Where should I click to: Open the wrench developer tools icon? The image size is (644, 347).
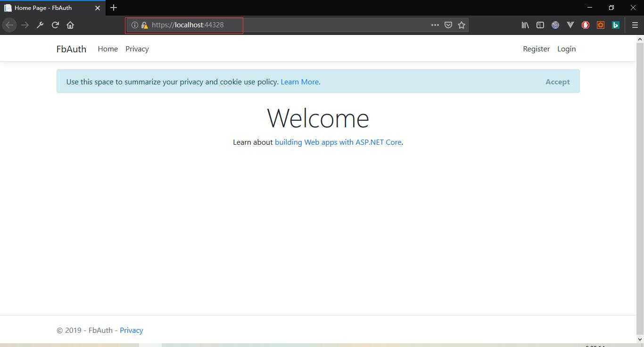[x=40, y=25]
